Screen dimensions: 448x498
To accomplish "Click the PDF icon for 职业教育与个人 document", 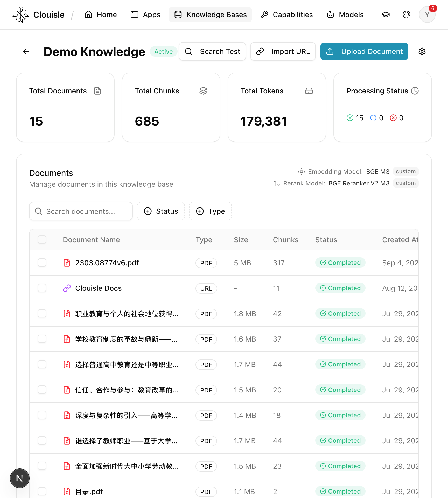I will (67, 314).
